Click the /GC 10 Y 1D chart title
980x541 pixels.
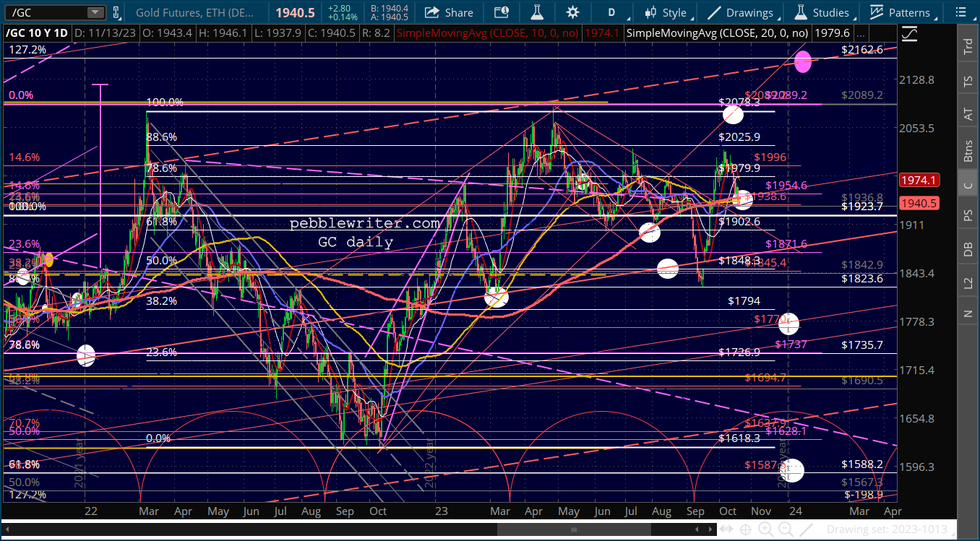(37, 33)
